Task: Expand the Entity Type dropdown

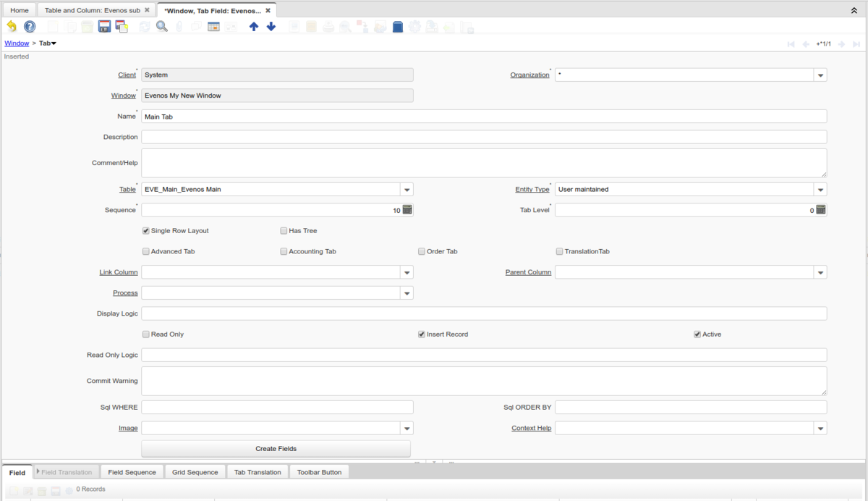Action: pos(820,190)
